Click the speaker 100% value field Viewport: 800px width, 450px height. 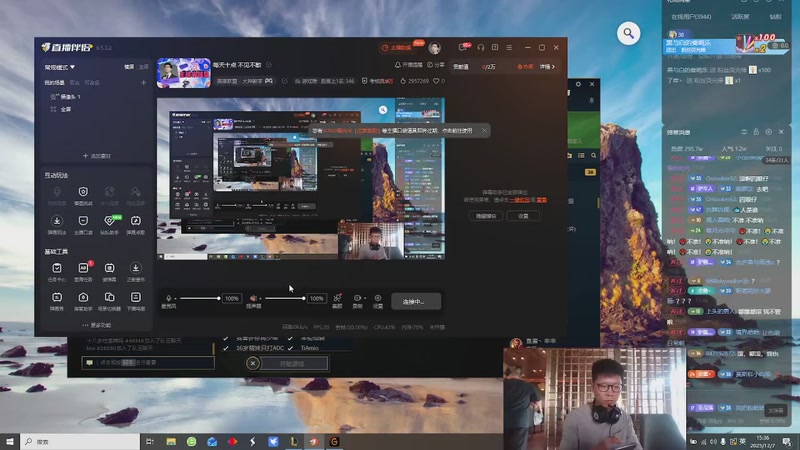tap(316, 298)
